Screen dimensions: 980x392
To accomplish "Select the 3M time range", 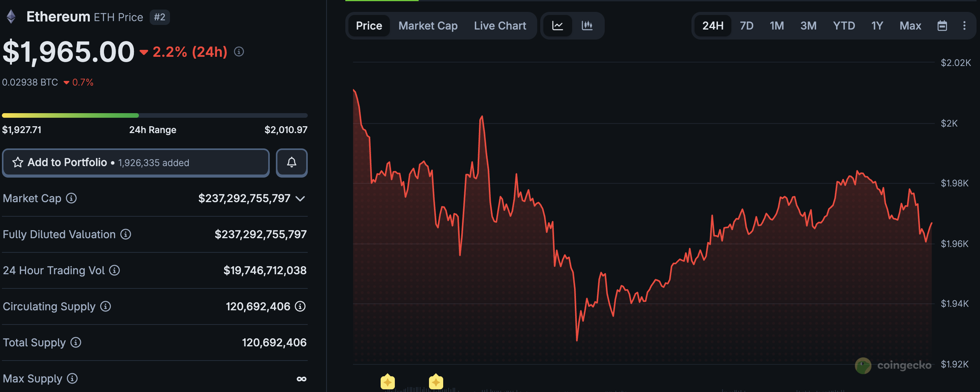I will click(x=808, y=26).
